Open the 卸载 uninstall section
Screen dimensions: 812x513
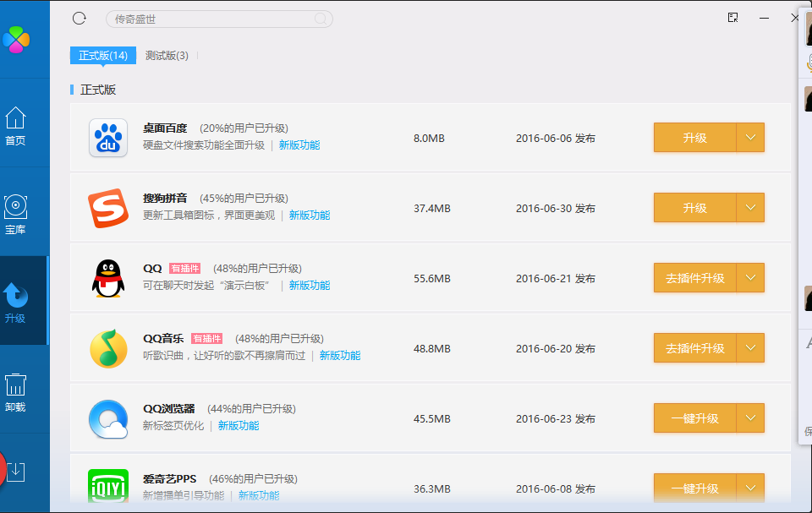pyautogui.click(x=15, y=392)
